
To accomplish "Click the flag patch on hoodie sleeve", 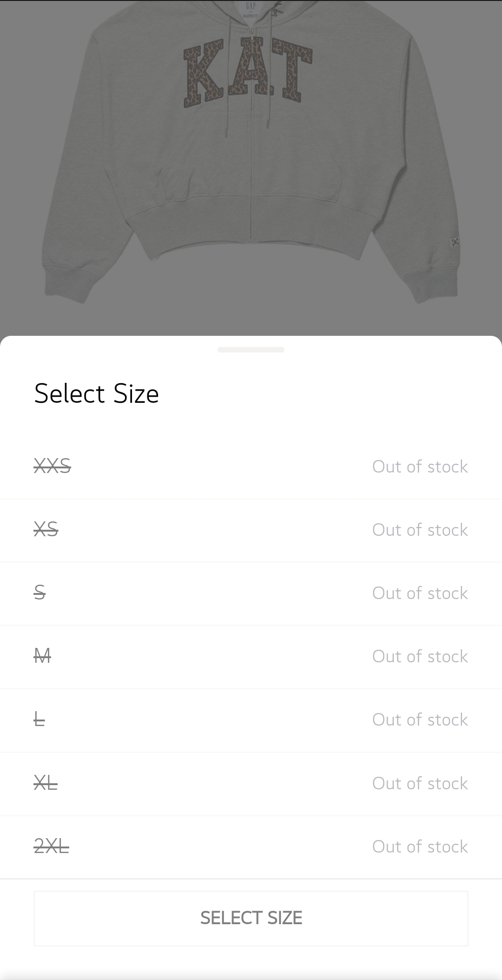I will (455, 242).
